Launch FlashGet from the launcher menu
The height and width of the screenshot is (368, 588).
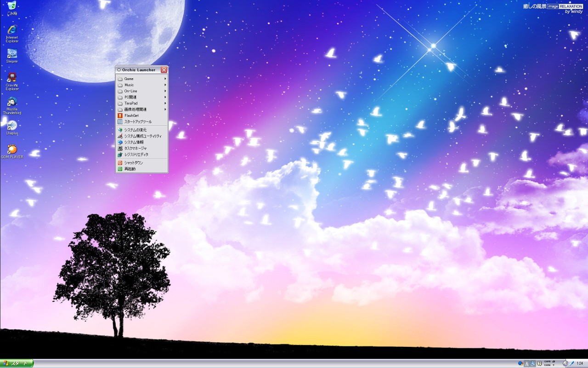141,115
